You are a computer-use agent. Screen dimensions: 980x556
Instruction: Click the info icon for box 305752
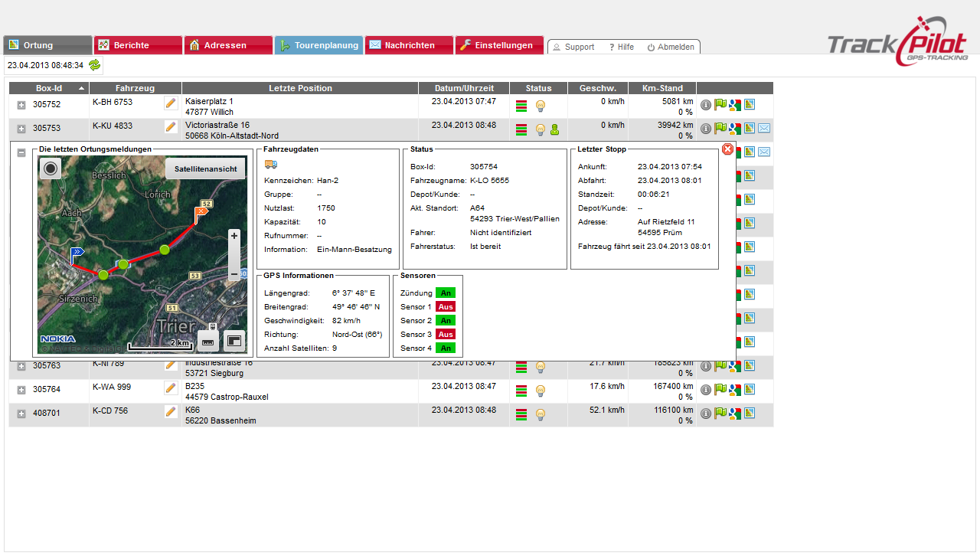click(706, 105)
